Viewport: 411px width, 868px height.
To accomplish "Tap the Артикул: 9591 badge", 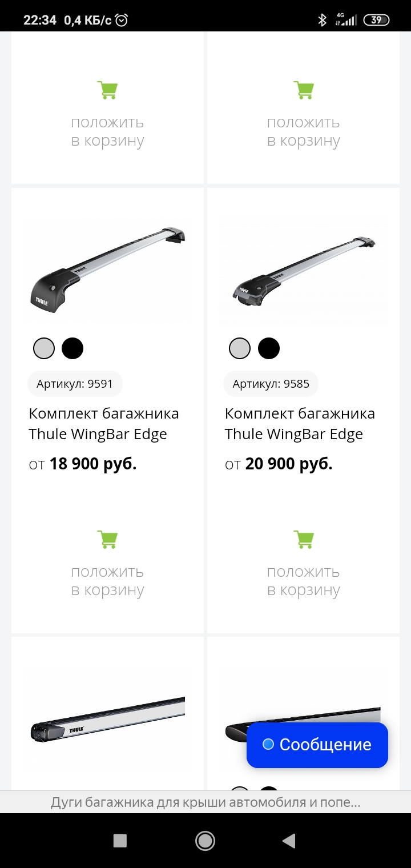I will click(x=75, y=384).
